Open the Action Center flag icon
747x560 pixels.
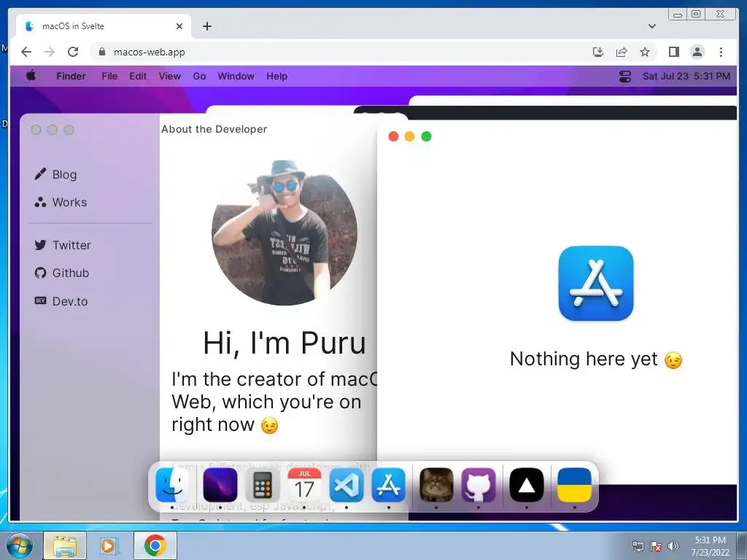click(x=656, y=546)
